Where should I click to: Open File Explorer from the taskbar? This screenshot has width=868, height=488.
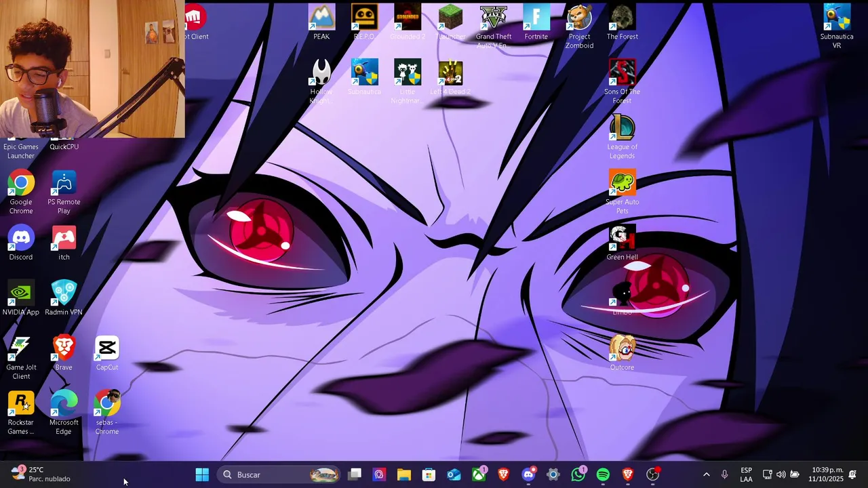pos(404,474)
